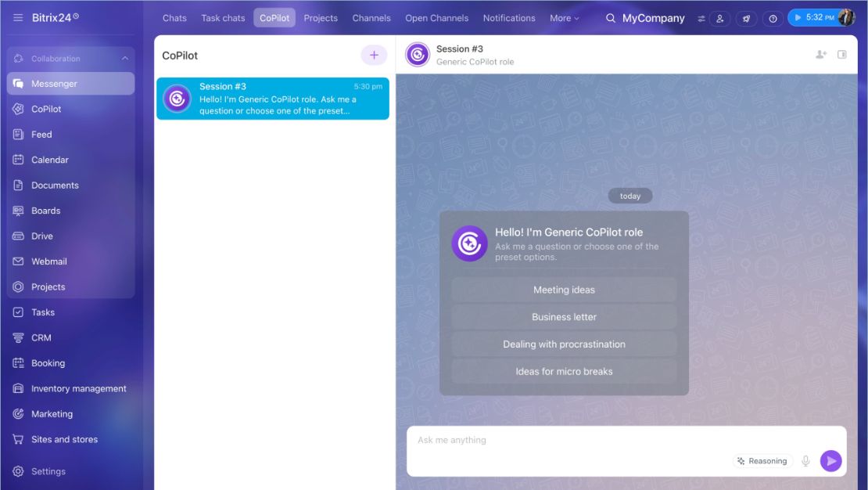Select Dealing with procrastination preset

pyautogui.click(x=564, y=344)
